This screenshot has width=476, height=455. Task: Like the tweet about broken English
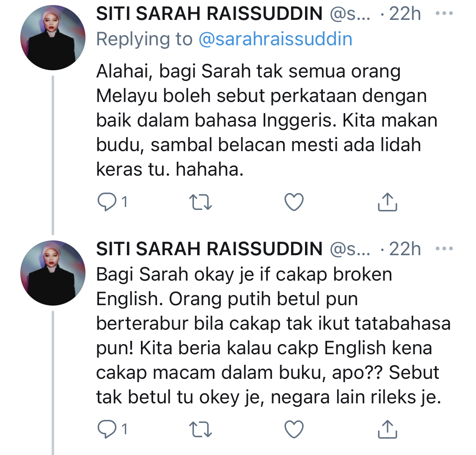pyautogui.click(x=294, y=430)
